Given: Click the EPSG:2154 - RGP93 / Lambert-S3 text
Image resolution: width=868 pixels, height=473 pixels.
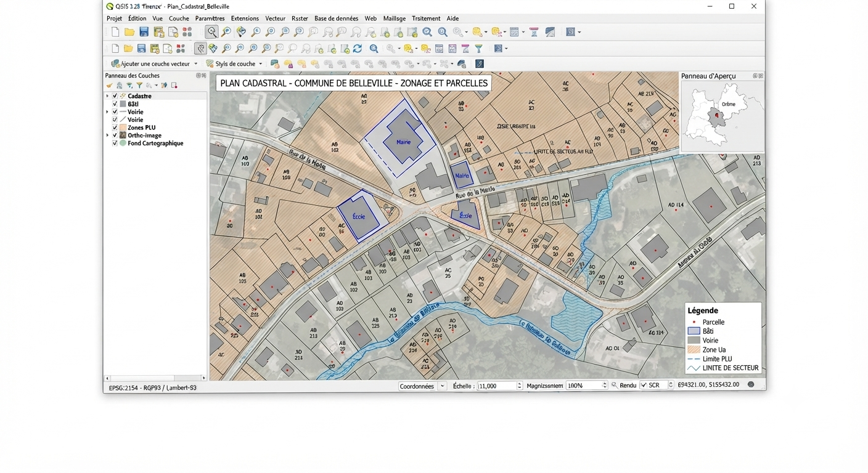Looking at the screenshot, I should (x=152, y=388).
